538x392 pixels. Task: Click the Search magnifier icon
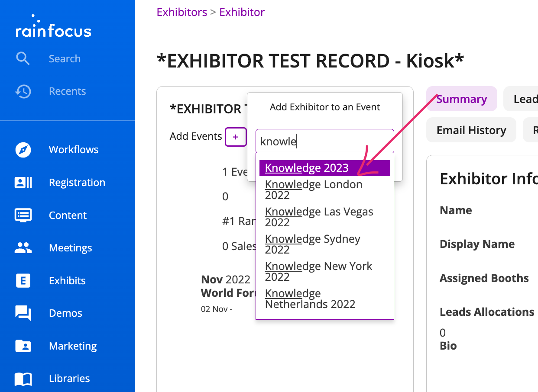[23, 58]
